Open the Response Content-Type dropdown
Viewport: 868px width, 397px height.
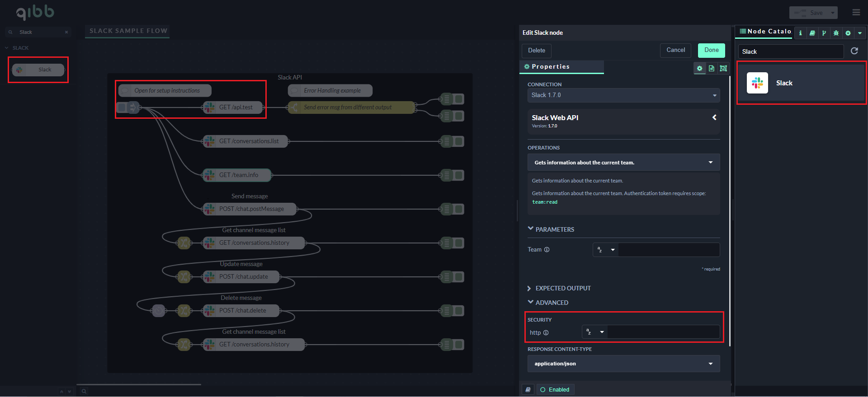pyautogui.click(x=623, y=364)
